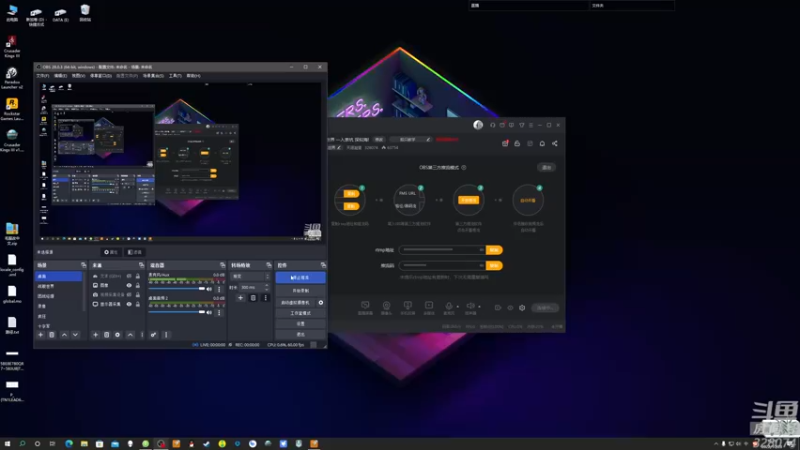
Task: Add a new source in Sources panel
Action: 95,335
